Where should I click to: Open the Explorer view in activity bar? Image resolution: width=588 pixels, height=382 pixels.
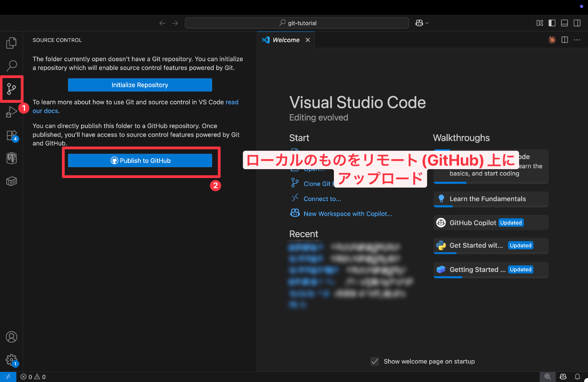[x=11, y=43]
